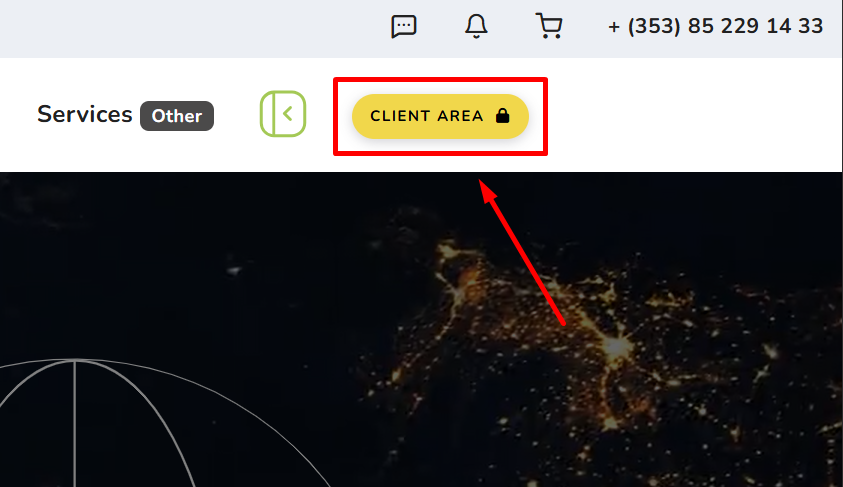The width and height of the screenshot is (843, 487).
Task: Click the chevron inside the green panel icon
Action: [x=289, y=114]
